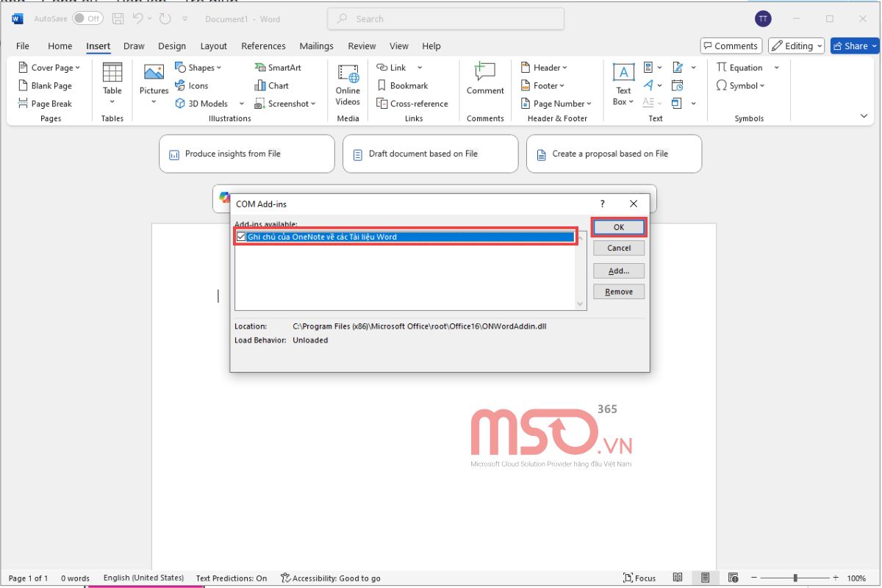Insert a Bookmark
Image resolution: width=882 pixels, height=588 pixels.
click(x=402, y=85)
